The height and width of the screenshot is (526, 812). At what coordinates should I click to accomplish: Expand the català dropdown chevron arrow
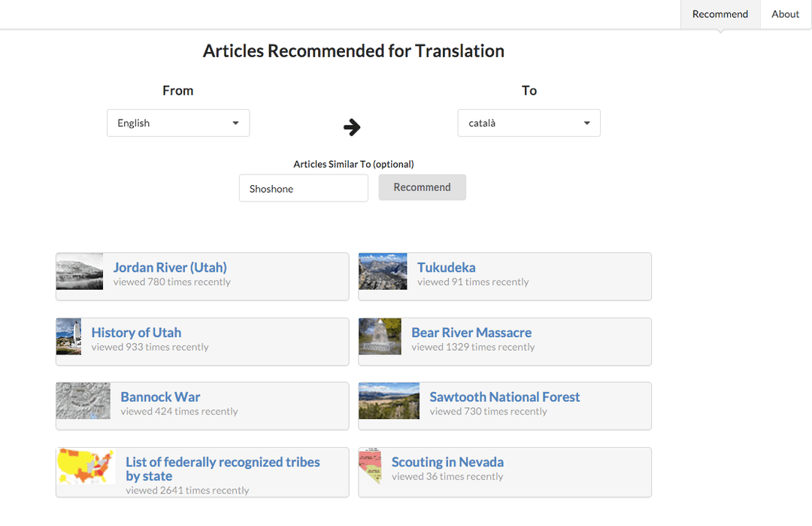(587, 123)
